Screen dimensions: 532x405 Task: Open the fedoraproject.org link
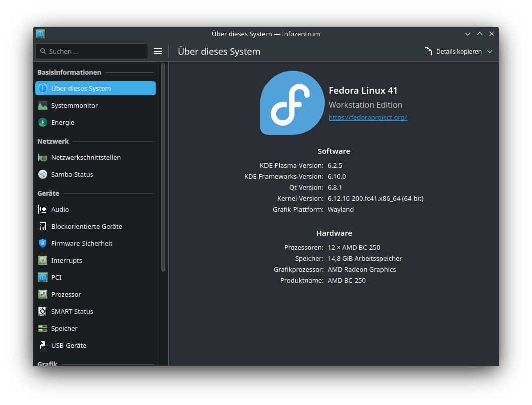368,117
